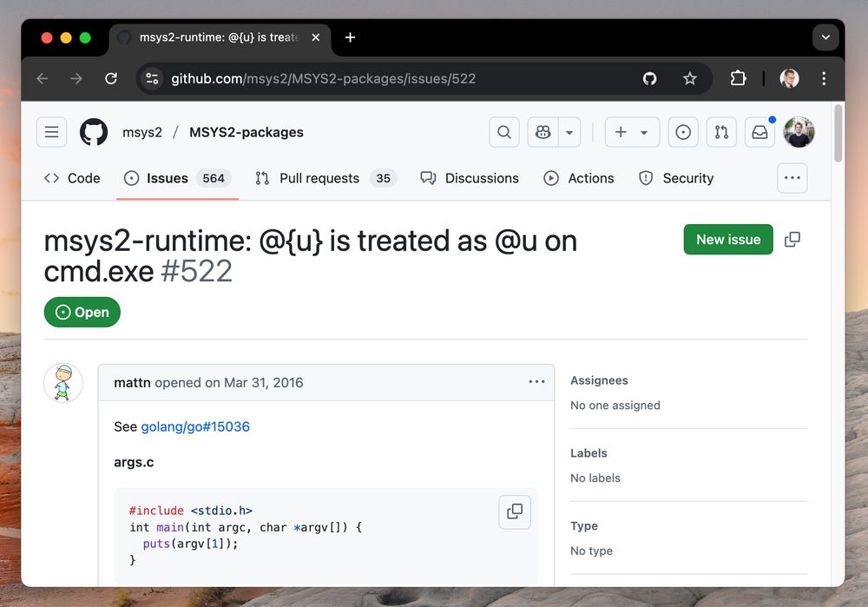
Task: Open the Pull requests tab
Action: pyautogui.click(x=326, y=178)
